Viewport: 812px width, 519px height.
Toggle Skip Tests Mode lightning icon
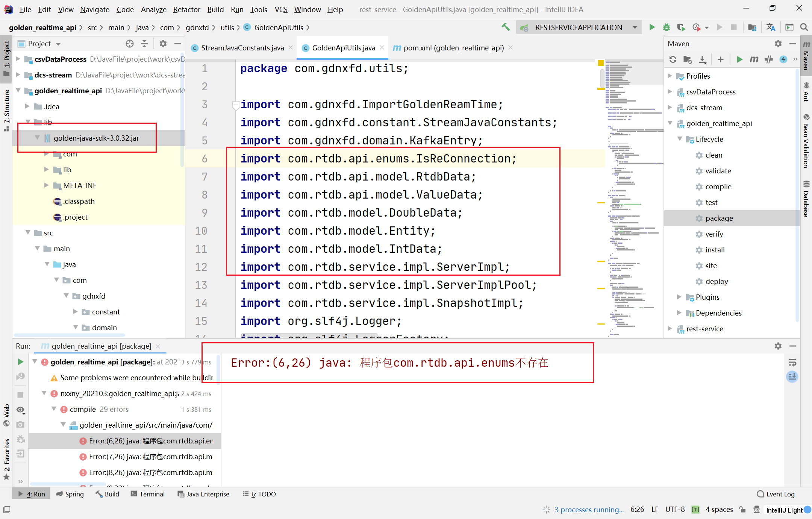[783, 59]
